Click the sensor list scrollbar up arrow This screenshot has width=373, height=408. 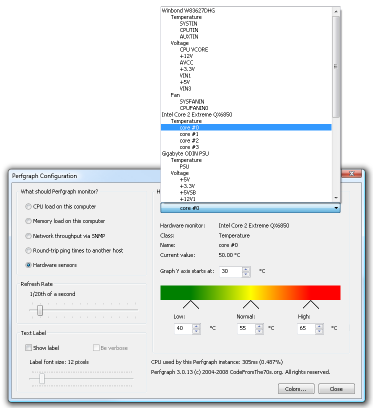(336, 12)
